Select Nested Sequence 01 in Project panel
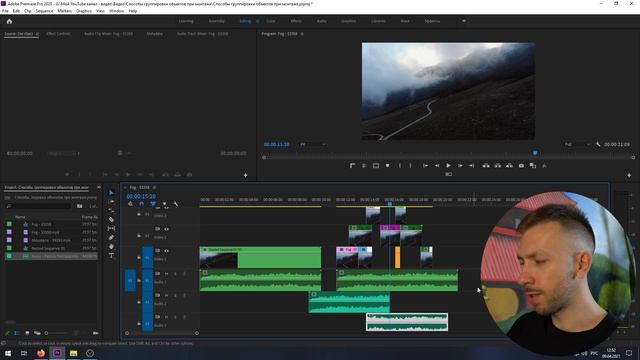640x360 pixels. coord(48,248)
